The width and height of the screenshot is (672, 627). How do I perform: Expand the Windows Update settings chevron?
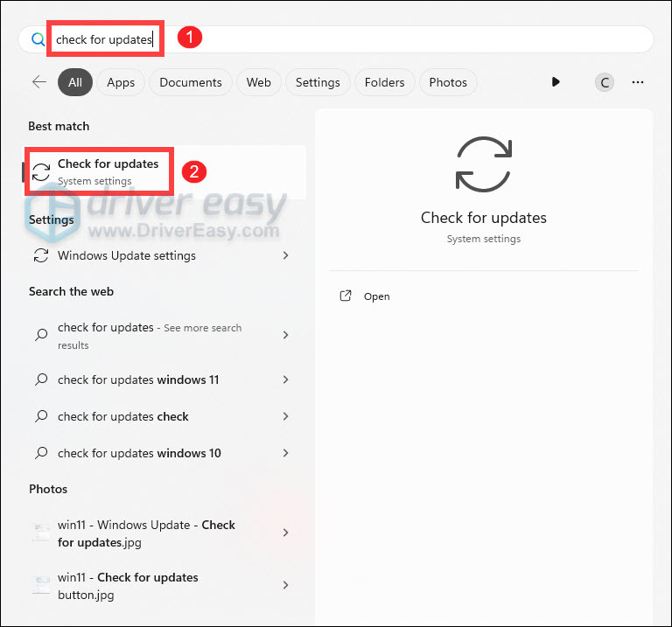point(285,256)
